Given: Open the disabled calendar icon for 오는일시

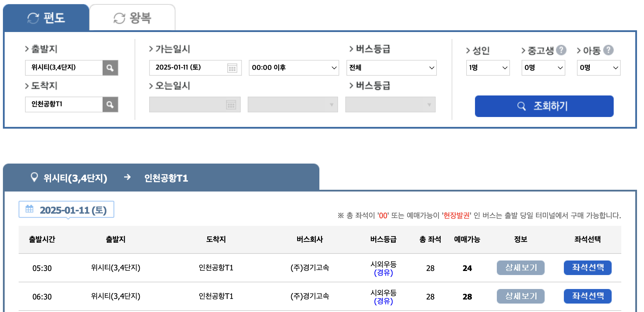Looking at the screenshot, I should point(231,105).
